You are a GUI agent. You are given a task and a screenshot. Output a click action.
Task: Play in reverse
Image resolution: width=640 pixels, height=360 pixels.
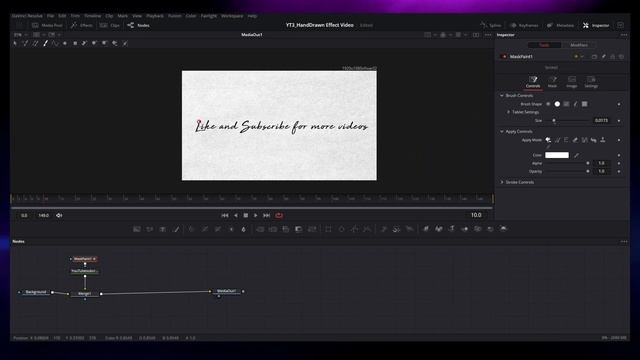(236, 216)
